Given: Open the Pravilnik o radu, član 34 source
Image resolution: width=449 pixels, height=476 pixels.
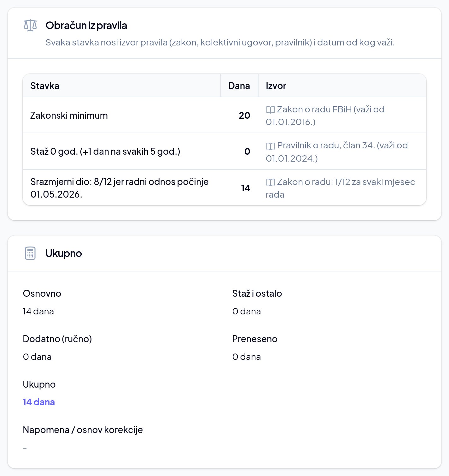Looking at the screenshot, I should pyautogui.click(x=337, y=152).
